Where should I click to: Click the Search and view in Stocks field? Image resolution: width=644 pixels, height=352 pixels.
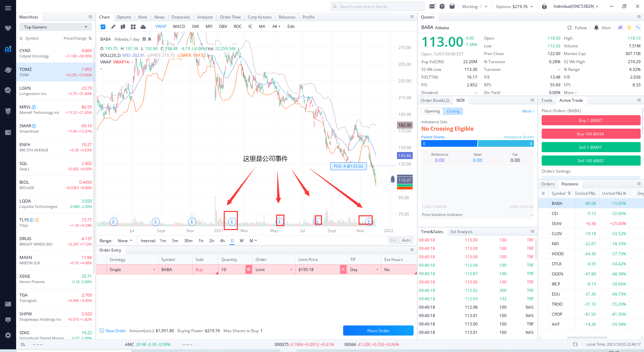[x=377, y=6]
